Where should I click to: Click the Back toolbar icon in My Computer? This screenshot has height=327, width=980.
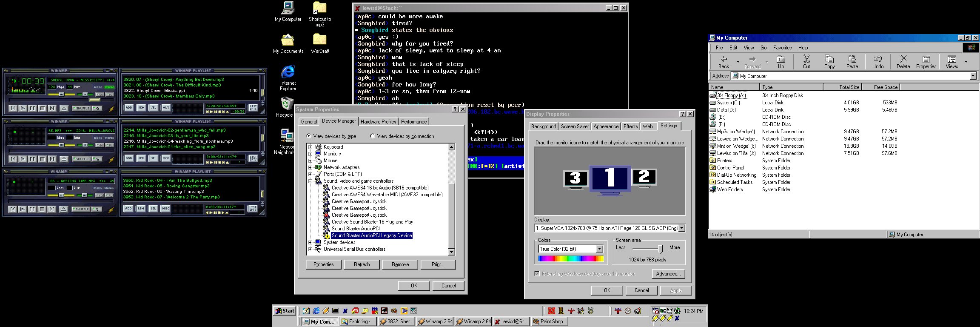[724, 62]
